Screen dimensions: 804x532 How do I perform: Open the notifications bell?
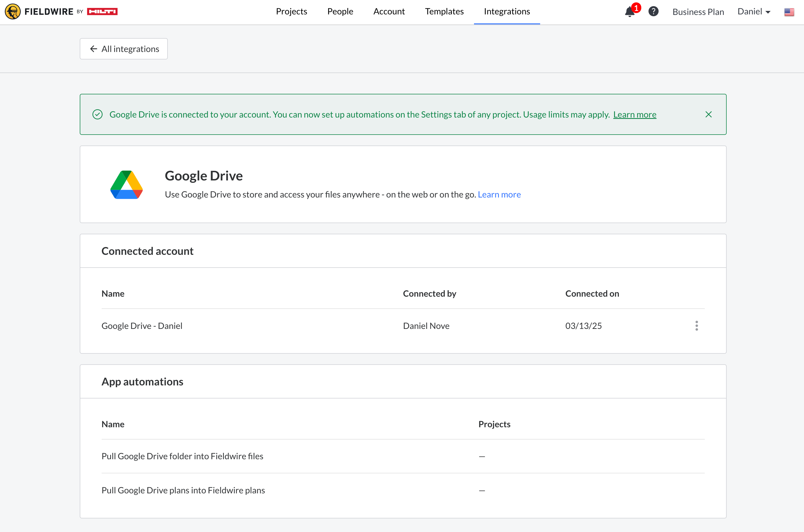pyautogui.click(x=630, y=11)
